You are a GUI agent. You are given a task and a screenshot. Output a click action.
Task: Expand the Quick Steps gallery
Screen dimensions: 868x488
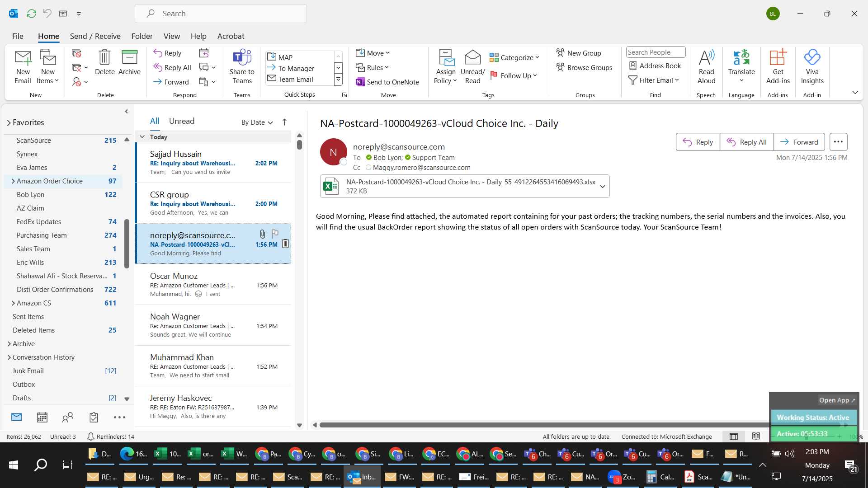[x=338, y=80]
